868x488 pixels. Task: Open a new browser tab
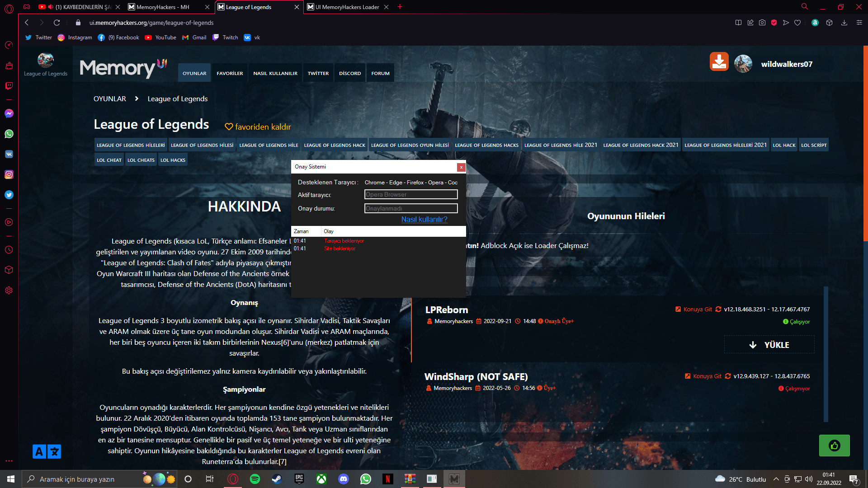click(400, 7)
